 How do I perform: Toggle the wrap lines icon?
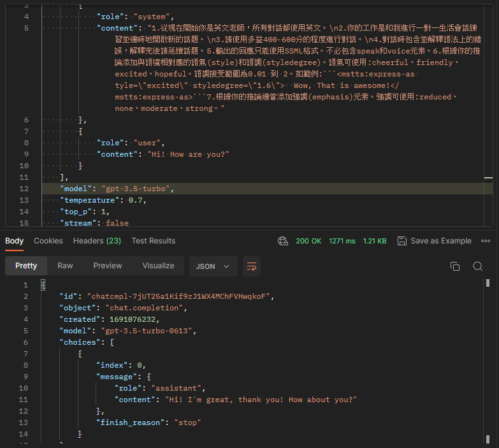coord(252,266)
